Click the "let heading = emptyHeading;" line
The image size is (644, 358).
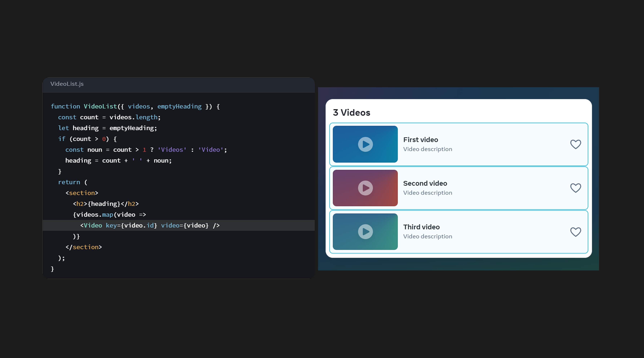click(108, 128)
